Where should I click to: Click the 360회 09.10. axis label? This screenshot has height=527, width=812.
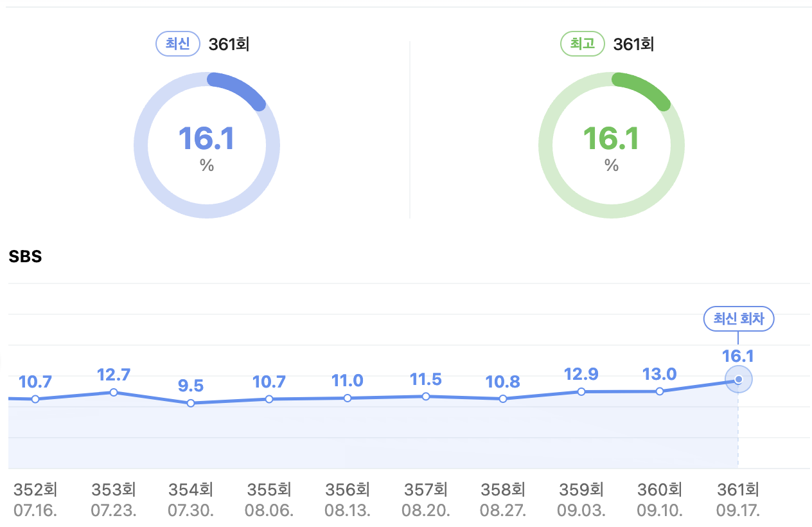[660, 500]
